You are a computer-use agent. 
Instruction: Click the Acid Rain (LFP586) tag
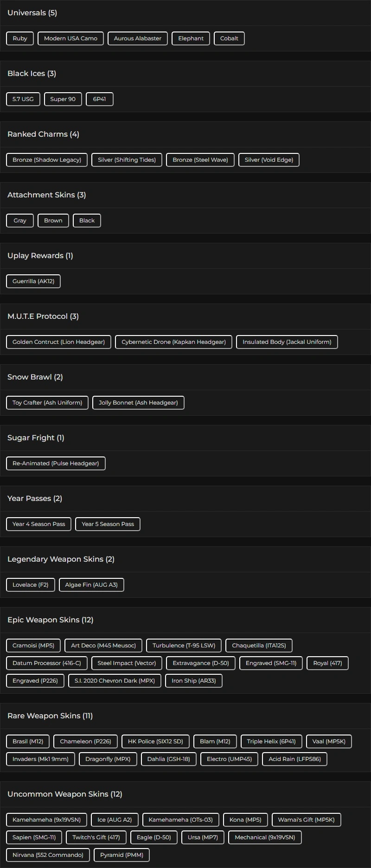[294, 759]
